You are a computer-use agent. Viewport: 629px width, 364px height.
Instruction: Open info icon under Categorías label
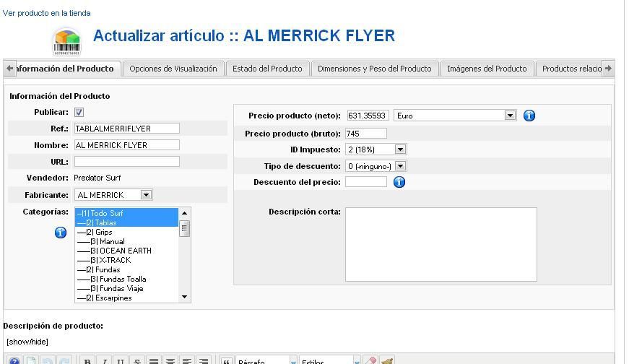(x=61, y=232)
